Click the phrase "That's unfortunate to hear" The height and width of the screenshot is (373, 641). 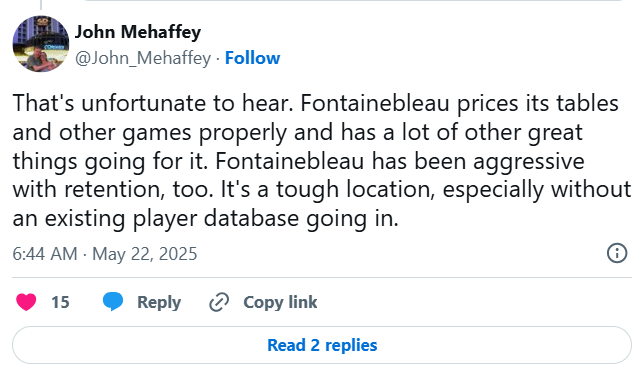coord(153,103)
